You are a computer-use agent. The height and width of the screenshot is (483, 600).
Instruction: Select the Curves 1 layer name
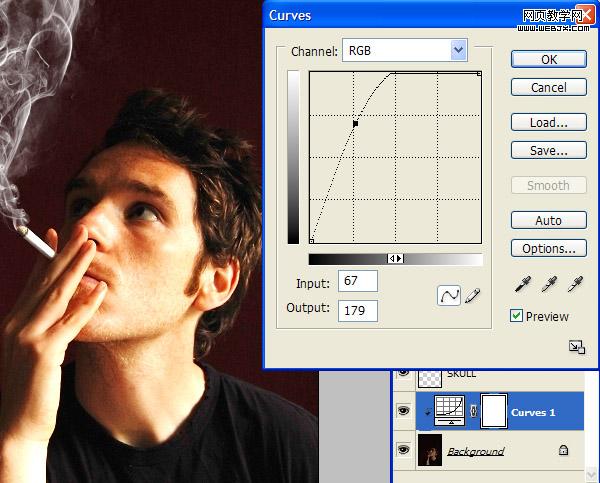pos(533,412)
